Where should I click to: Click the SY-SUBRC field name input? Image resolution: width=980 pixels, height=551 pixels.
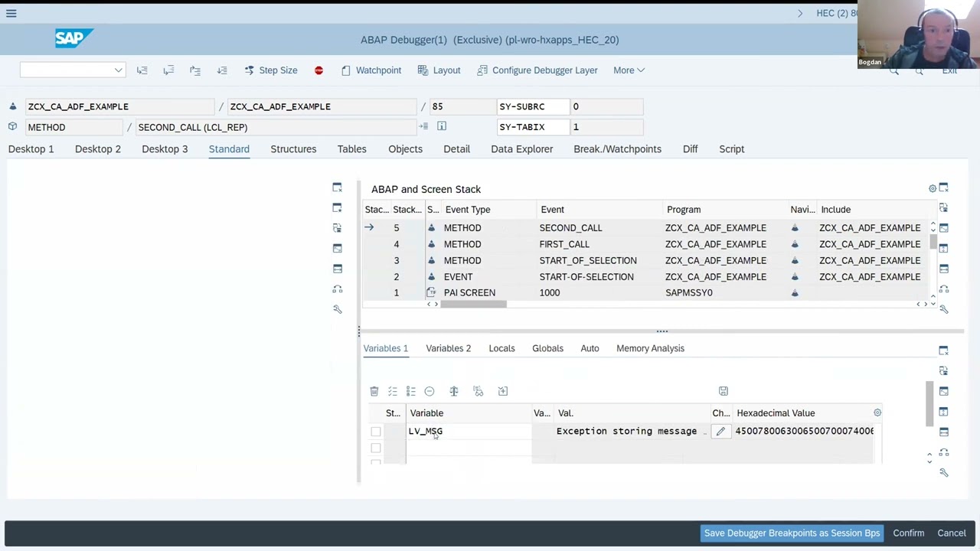point(533,106)
